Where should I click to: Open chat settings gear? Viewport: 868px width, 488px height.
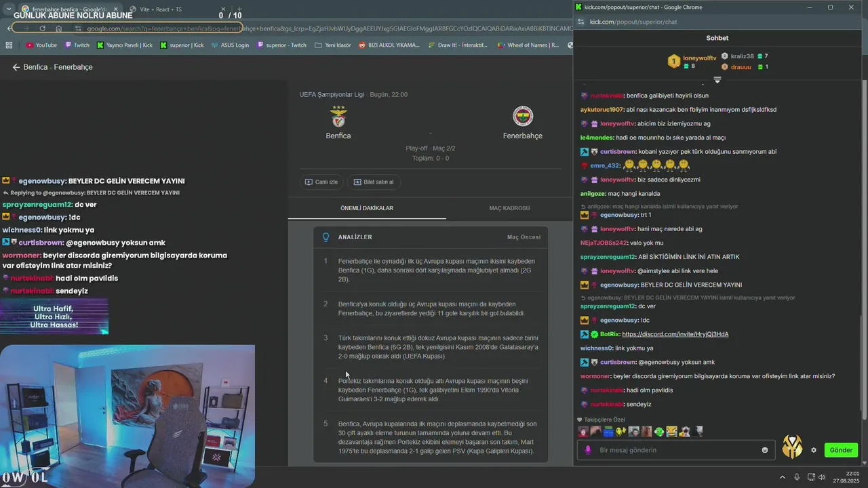tap(814, 450)
